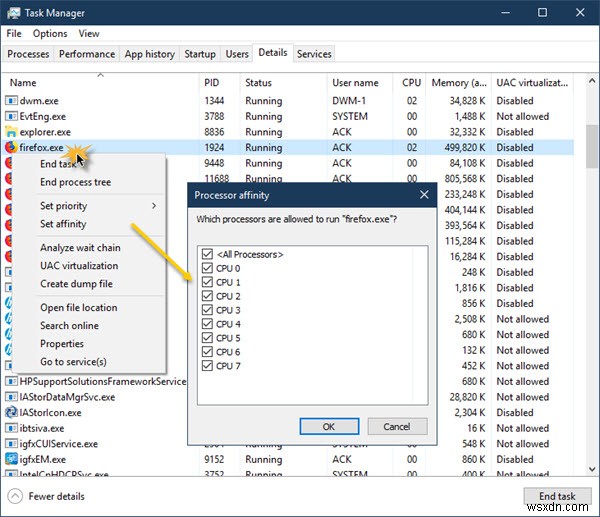Click the IAStorIcon.exe process icon

pyautogui.click(x=11, y=412)
